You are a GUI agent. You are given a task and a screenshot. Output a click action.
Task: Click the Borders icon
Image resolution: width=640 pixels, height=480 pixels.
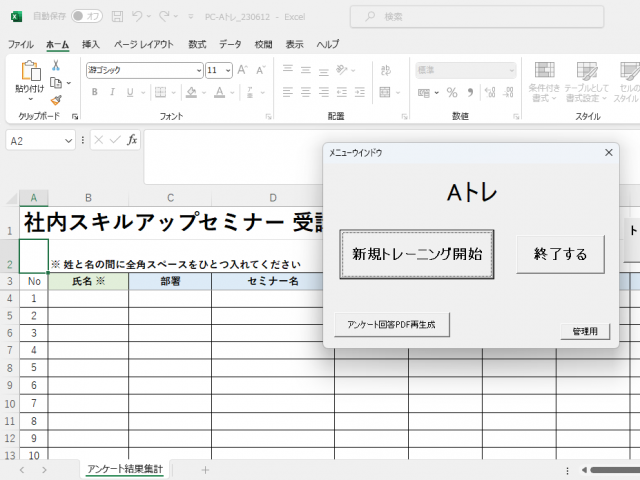[x=160, y=92]
